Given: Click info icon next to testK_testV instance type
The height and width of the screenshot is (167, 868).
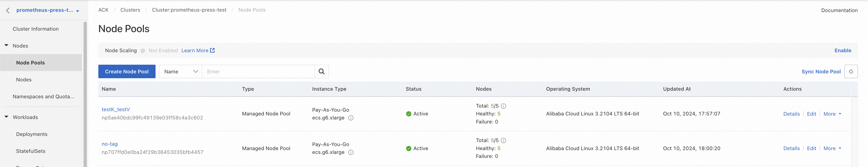Looking at the screenshot, I should [x=351, y=118].
